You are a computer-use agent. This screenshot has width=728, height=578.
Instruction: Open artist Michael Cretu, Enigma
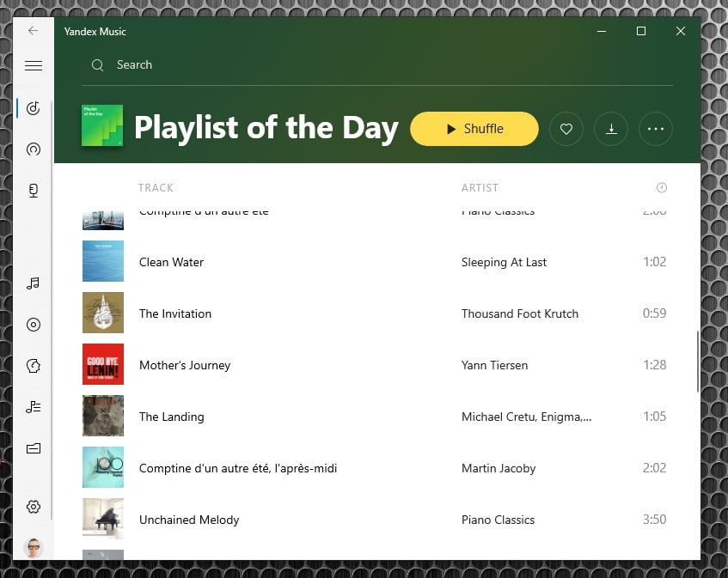tap(526, 417)
